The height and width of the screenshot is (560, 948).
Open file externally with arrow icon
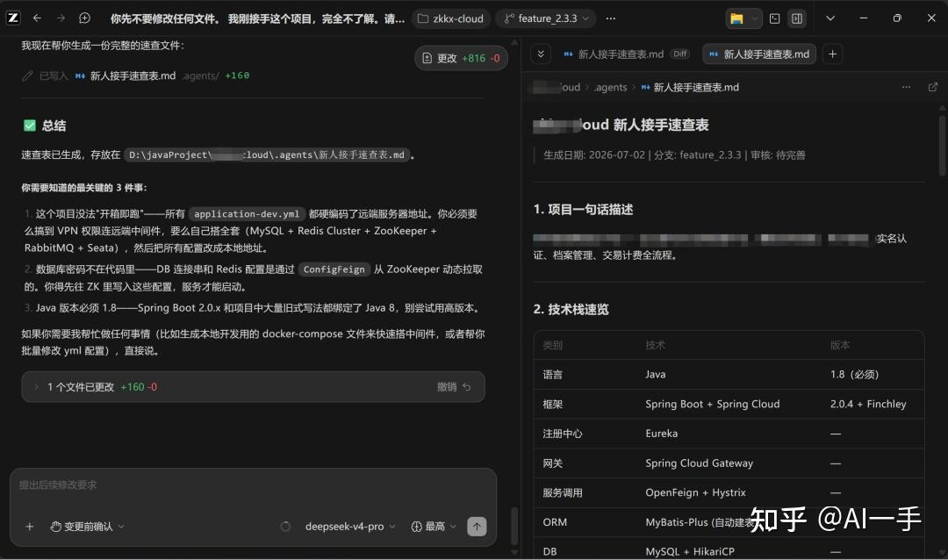coord(933,87)
